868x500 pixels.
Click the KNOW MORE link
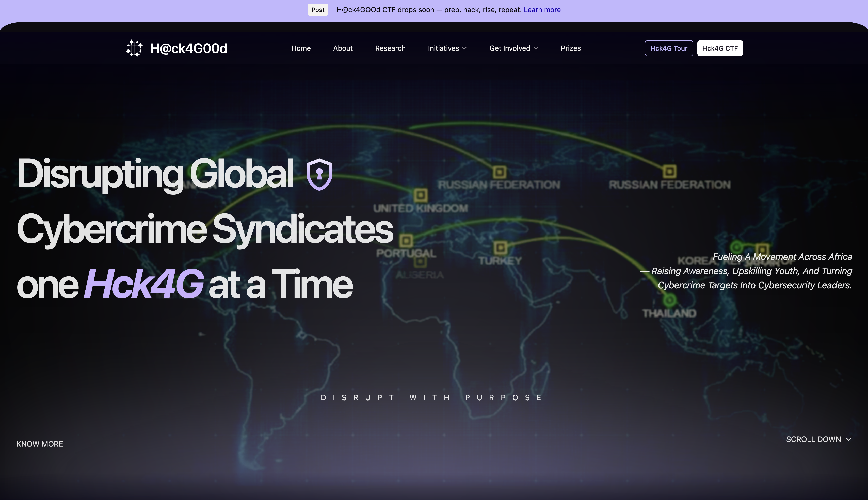(40, 444)
